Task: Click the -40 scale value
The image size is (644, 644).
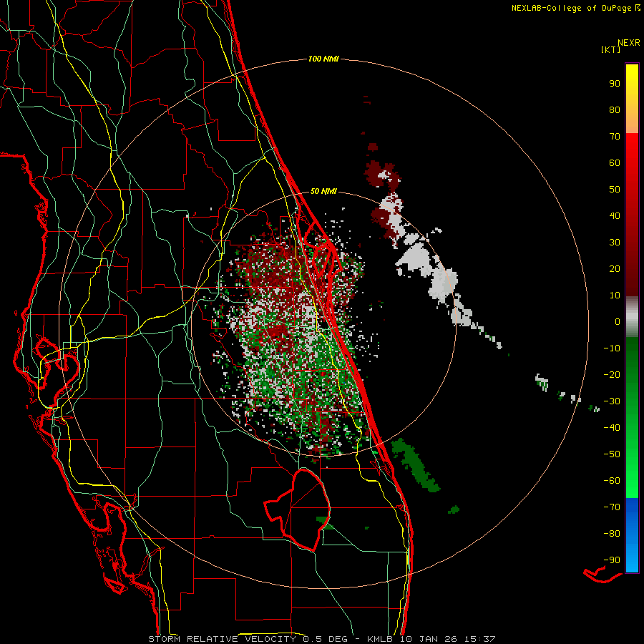Action: 612,428
